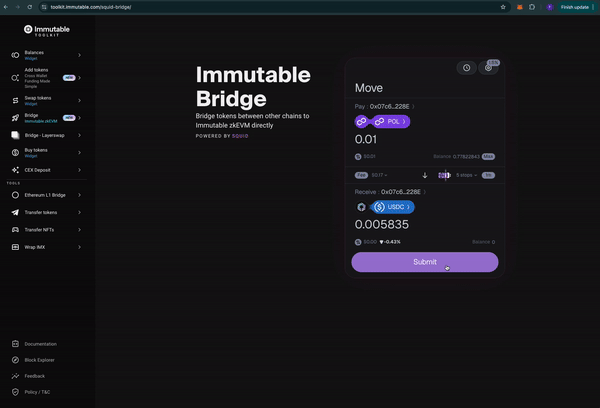600x408 pixels.
Task: Open Swap tokens in sidebar
Action: pos(46,100)
